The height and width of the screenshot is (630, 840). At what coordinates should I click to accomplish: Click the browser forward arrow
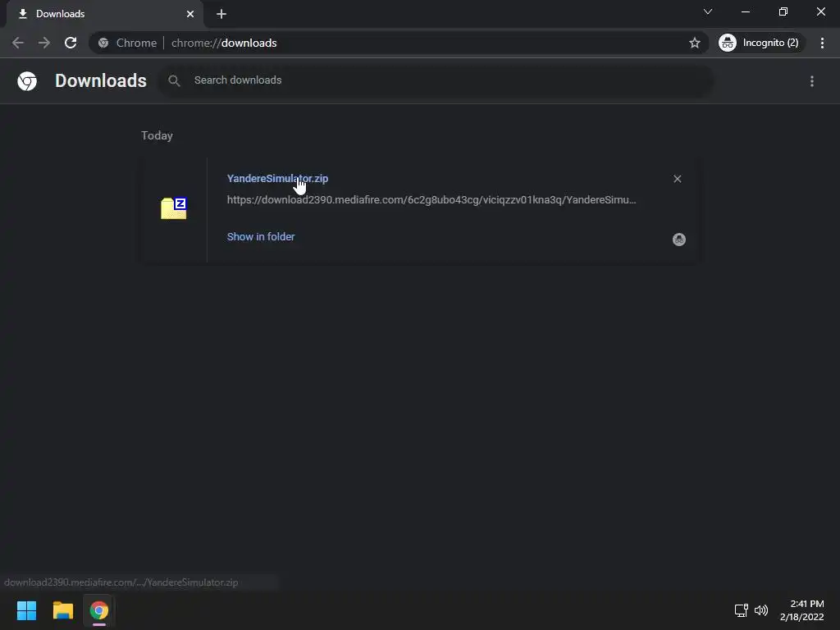coord(44,43)
